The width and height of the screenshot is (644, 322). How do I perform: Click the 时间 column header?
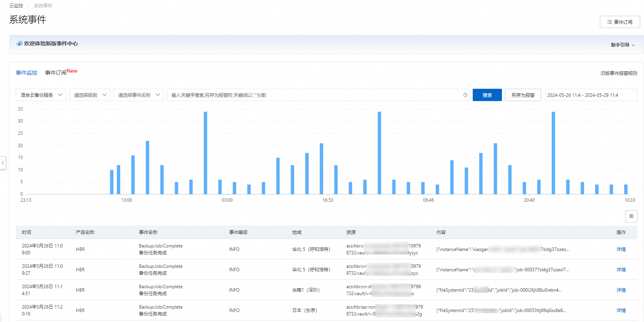26,232
